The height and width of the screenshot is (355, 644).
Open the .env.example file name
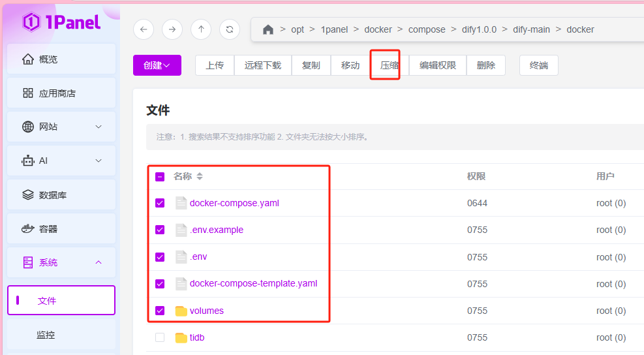point(217,230)
